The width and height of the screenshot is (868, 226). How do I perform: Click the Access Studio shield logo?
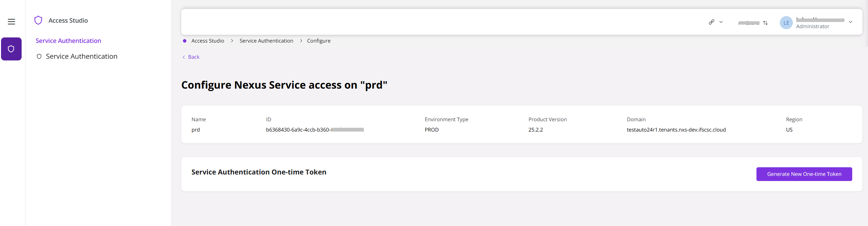38,20
